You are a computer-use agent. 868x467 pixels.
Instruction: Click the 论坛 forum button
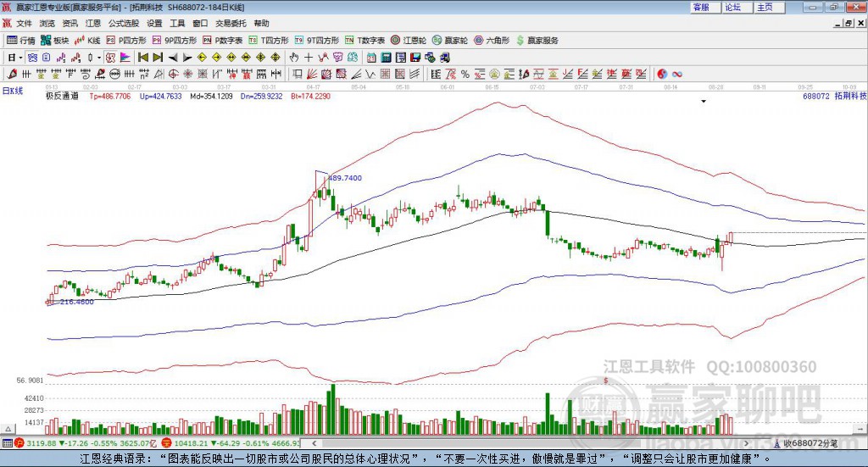(x=738, y=7)
